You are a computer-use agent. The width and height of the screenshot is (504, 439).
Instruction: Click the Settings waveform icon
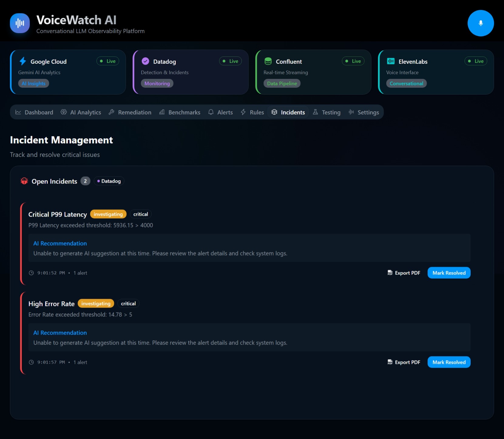(351, 112)
